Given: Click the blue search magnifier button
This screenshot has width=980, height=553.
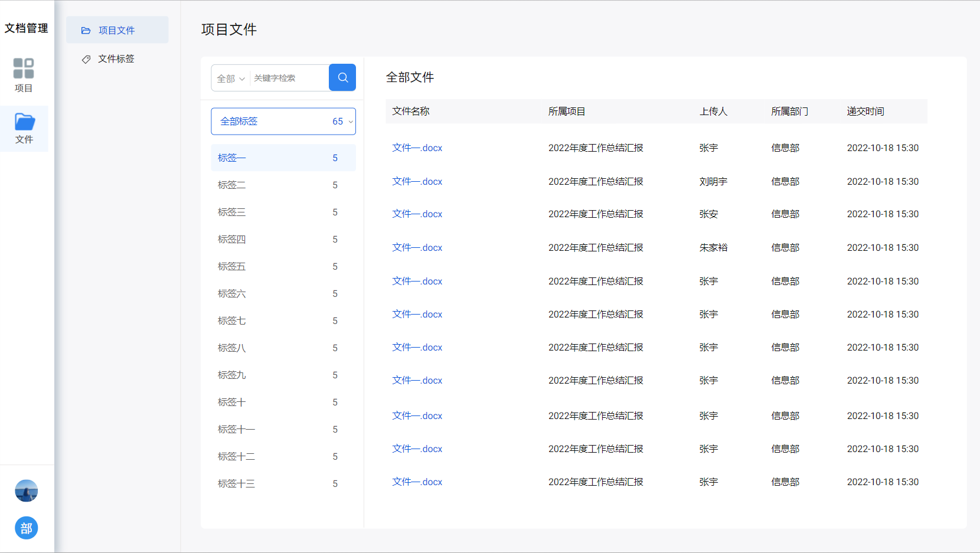Looking at the screenshot, I should coord(342,77).
